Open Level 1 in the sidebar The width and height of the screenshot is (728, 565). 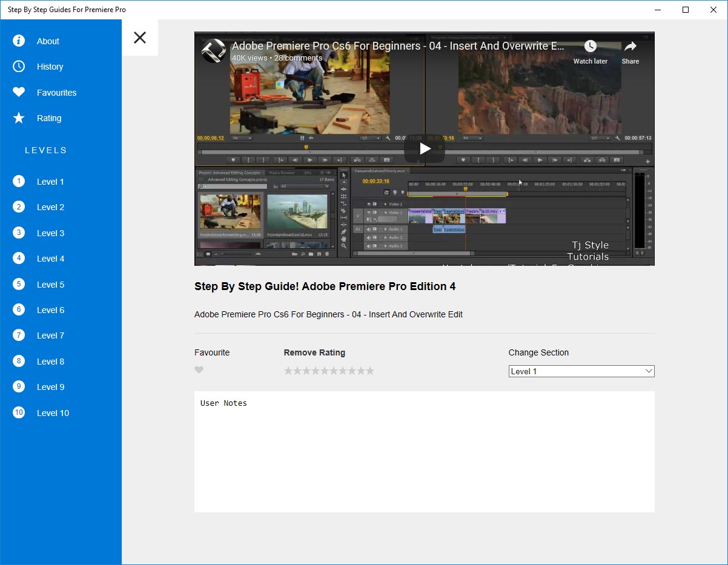(50, 182)
